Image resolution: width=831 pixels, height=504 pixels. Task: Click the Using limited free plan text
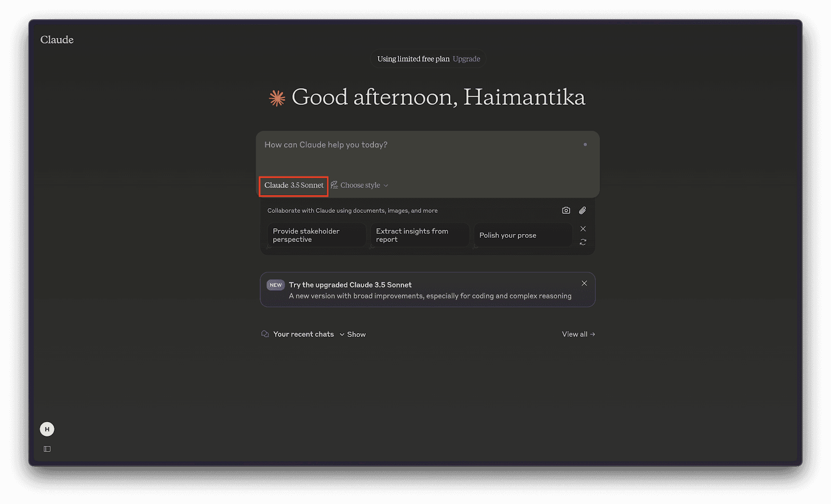click(413, 59)
